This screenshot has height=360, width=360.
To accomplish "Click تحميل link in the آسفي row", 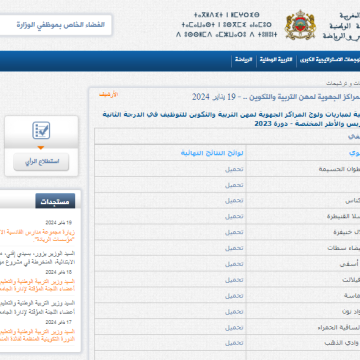I will pos(234,264).
